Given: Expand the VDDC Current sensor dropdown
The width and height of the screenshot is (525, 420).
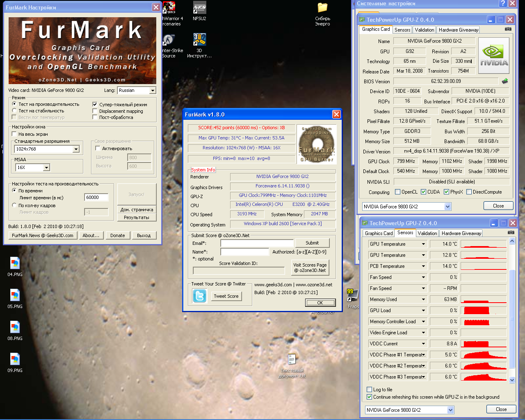Looking at the screenshot, I should click(423, 344).
